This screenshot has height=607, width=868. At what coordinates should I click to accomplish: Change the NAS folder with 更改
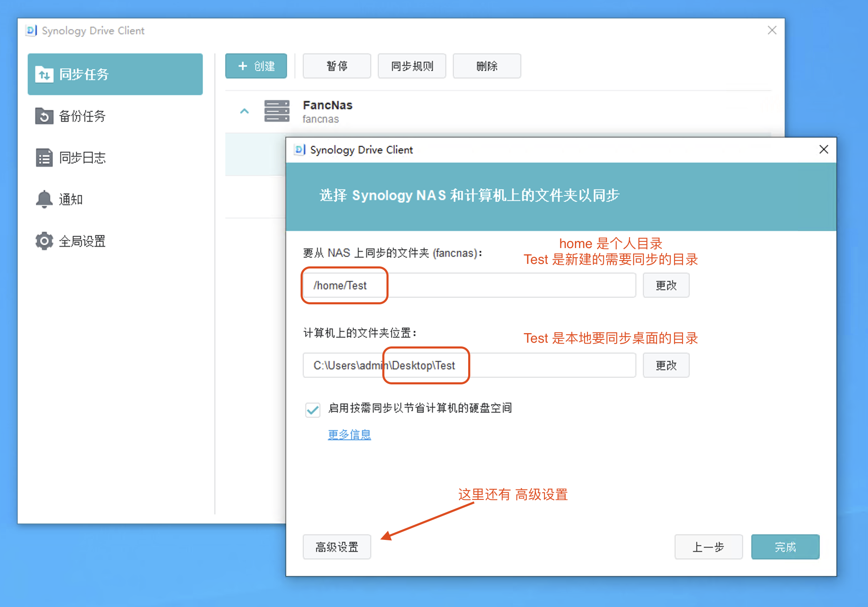pyautogui.click(x=666, y=285)
